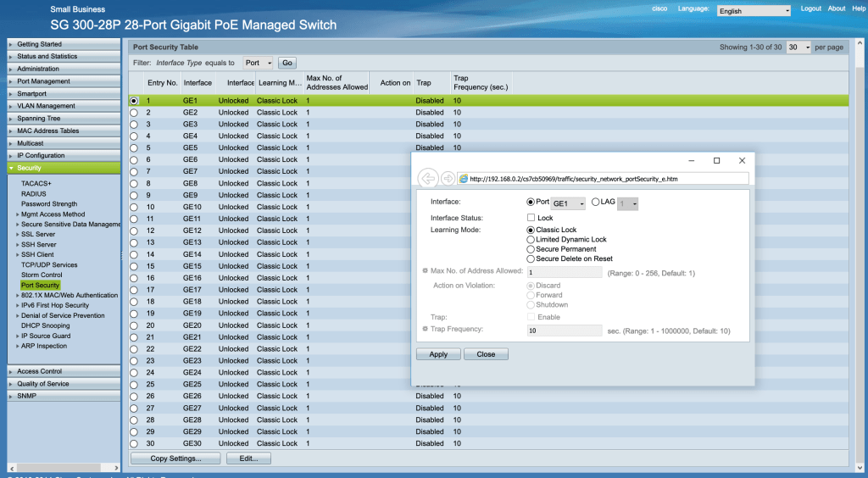Click the gear icon beside Trap Frequency
The height and width of the screenshot is (478, 868).
point(426,329)
